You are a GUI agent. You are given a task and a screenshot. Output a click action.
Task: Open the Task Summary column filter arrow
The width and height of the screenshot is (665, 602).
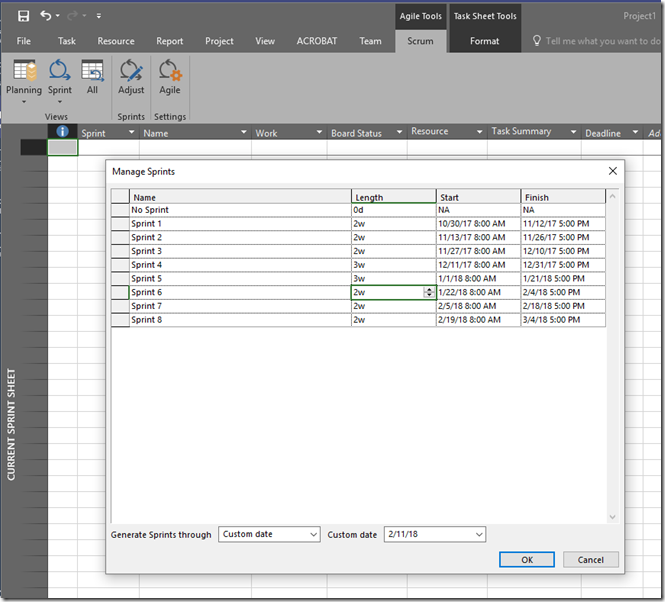pos(573,132)
